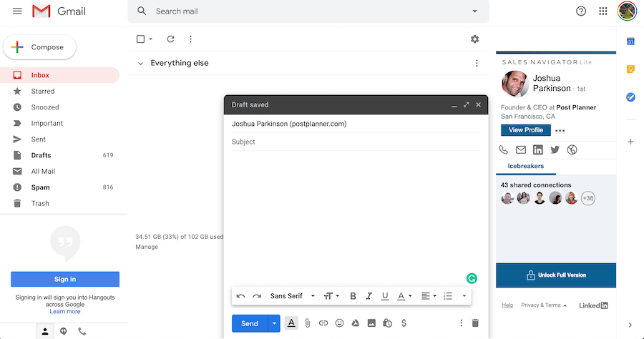This screenshot has height=339, width=644.
Task: Open the Spam folder
Action: coord(59,187)
